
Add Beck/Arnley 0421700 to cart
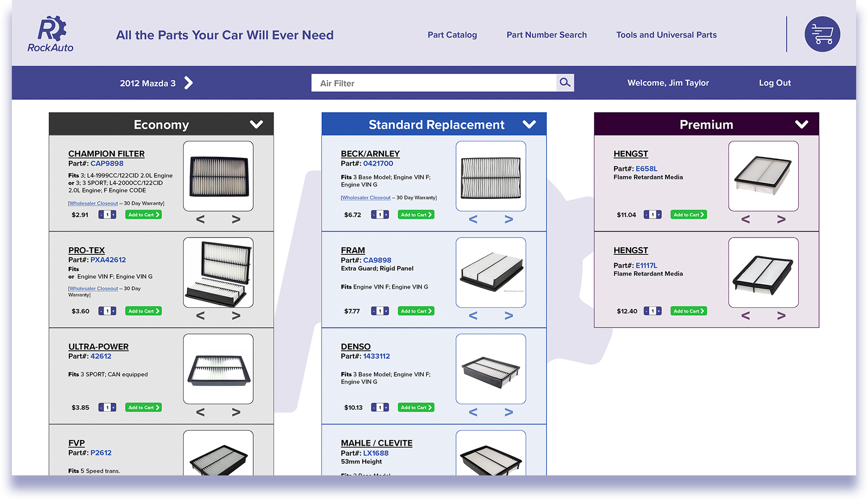[416, 214]
